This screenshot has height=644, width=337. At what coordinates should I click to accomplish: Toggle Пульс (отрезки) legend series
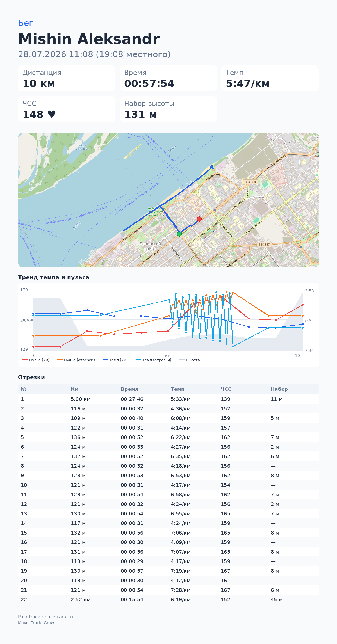pos(76,360)
